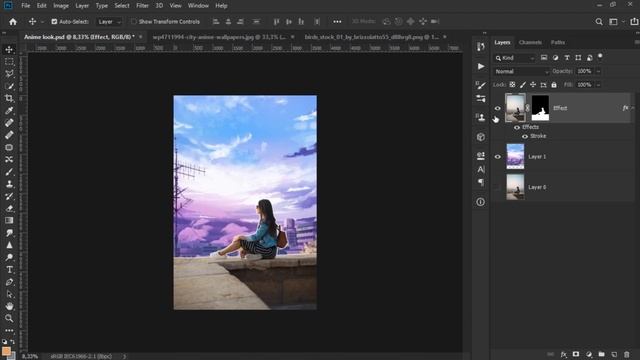Select the Layer 1 thumbnail
The image size is (640, 360).
515,157
